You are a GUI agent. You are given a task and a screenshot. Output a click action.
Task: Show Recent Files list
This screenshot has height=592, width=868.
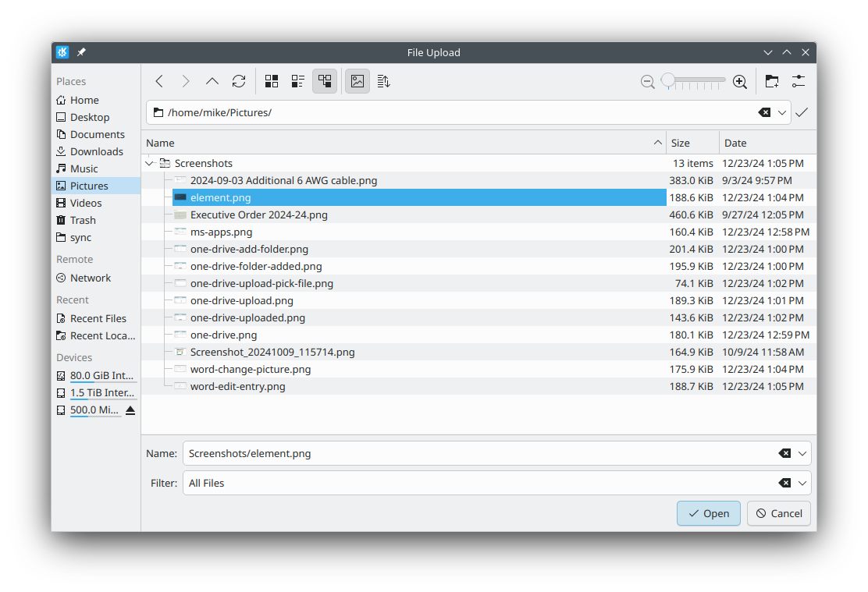click(96, 319)
